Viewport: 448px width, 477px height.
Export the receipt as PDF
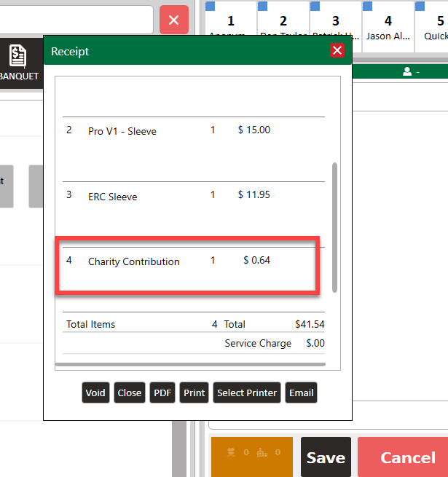(x=162, y=393)
